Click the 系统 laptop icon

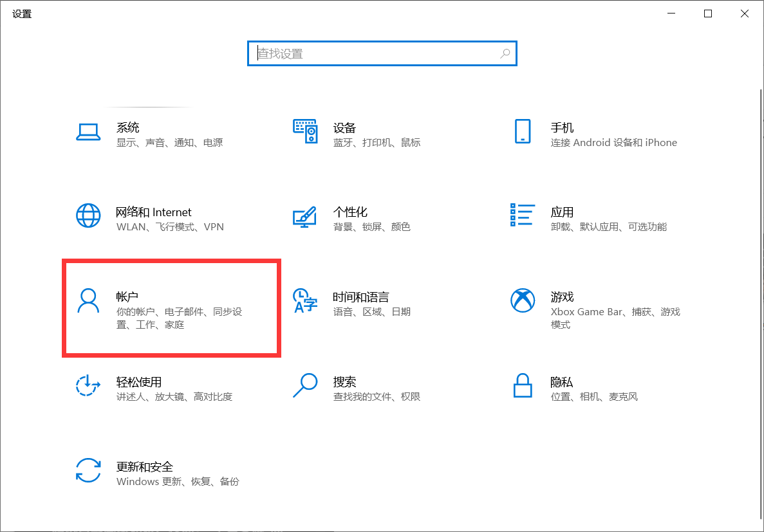88,131
